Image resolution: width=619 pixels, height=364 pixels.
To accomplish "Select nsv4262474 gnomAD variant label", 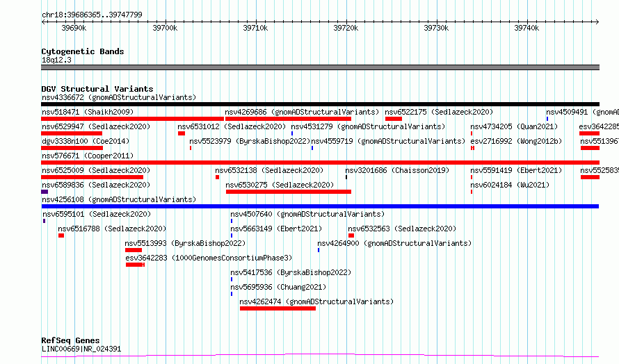I will click(316, 301).
